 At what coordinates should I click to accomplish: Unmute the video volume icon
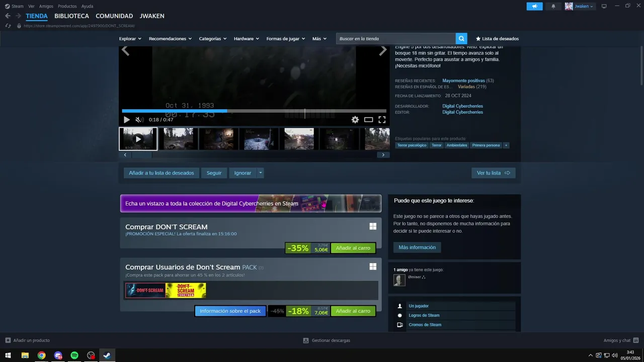click(x=139, y=120)
